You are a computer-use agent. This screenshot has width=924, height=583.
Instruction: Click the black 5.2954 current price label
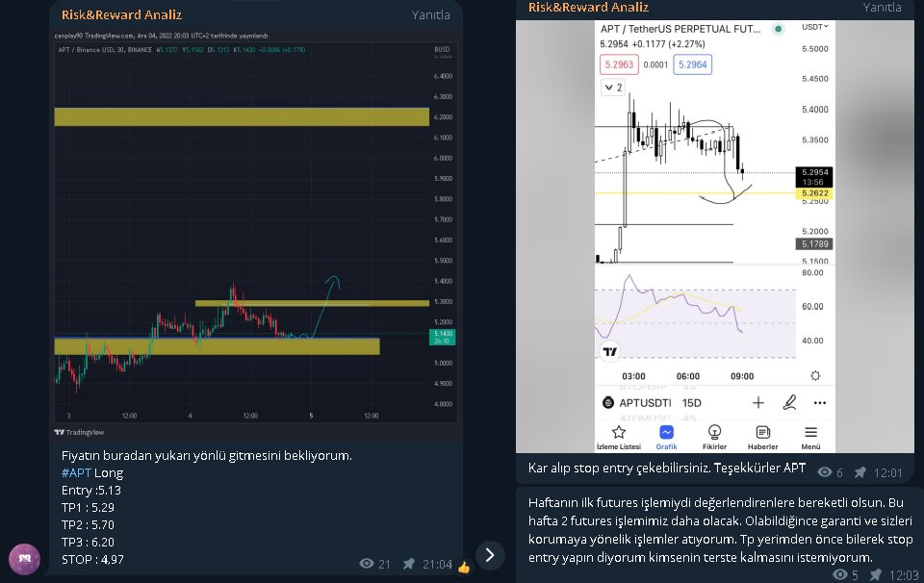[x=814, y=177]
